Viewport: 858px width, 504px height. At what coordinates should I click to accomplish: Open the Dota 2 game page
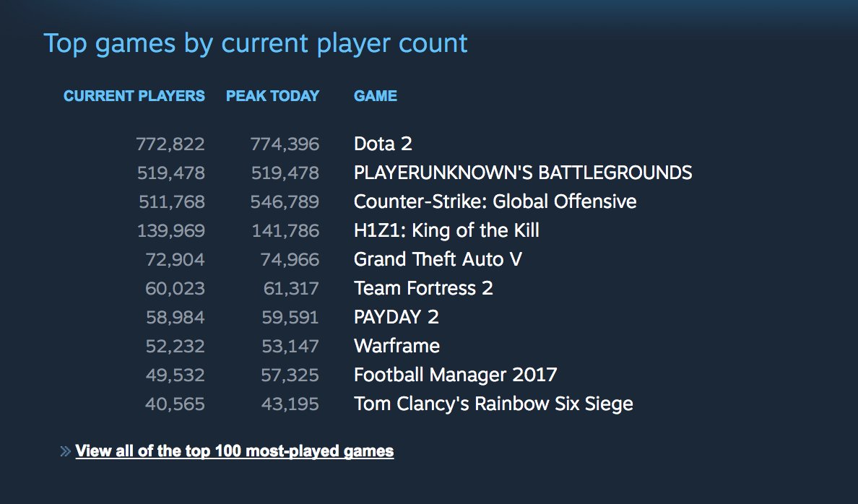(382, 144)
